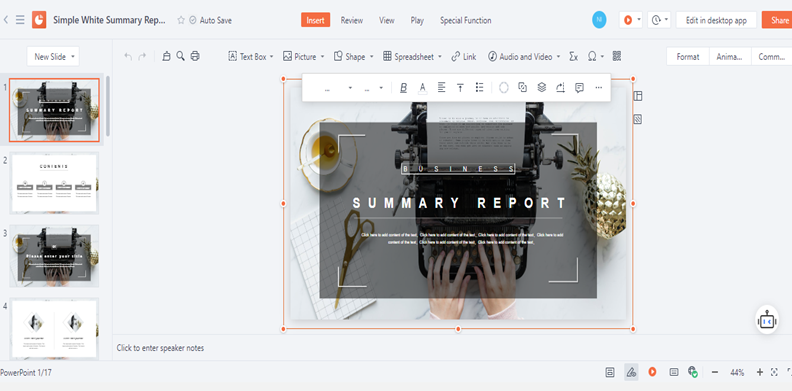The width and height of the screenshot is (792, 391).
Task: Open the equation (Σx) tool
Action: coord(573,57)
